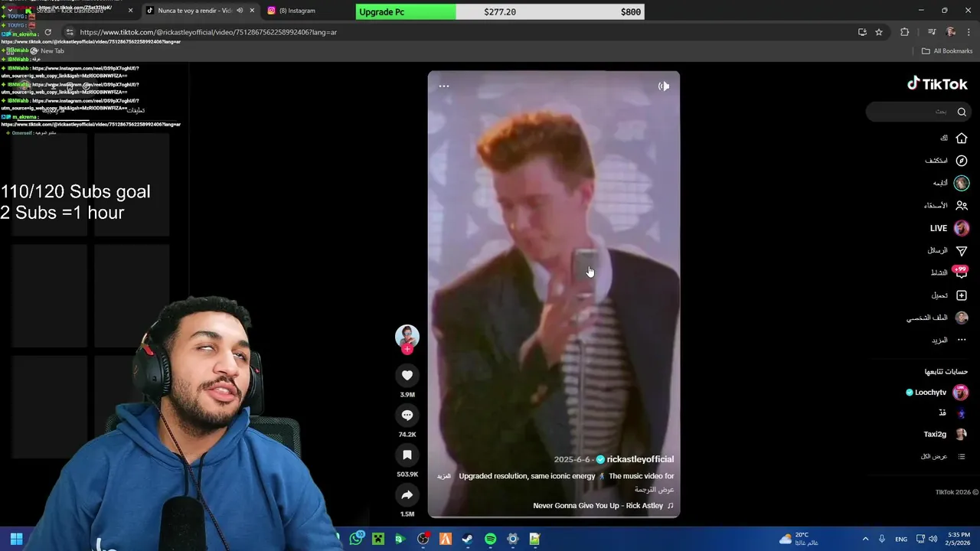Show hidden system tray icons
This screenshot has width=980, height=551.
click(865, 539)
